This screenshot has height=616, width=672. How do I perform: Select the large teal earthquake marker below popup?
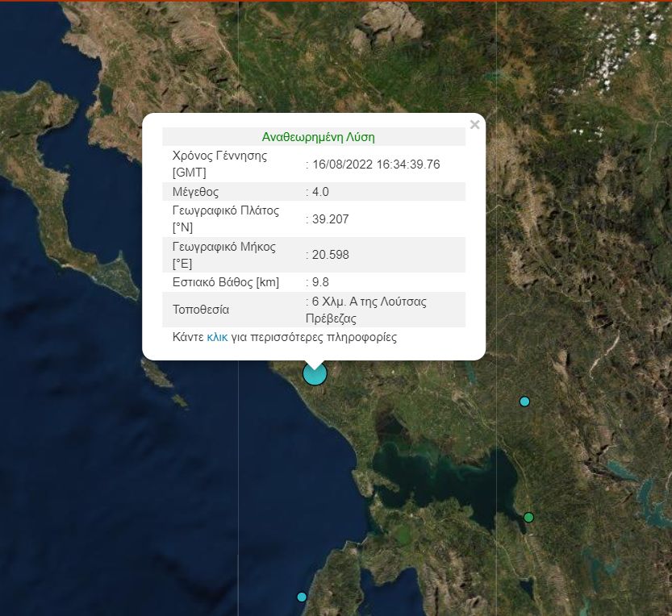(x=315, y=373)
